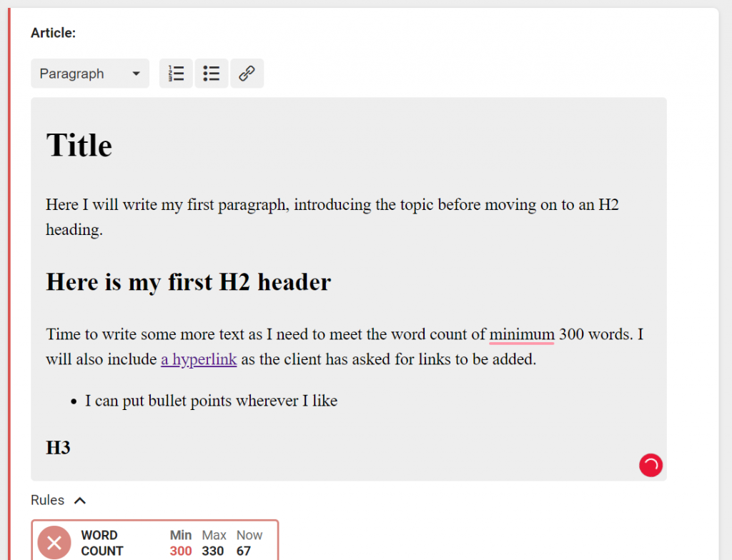Insert a numbered list
The width and height of the screenshot is (732, 560).
[x=176, y=74]
